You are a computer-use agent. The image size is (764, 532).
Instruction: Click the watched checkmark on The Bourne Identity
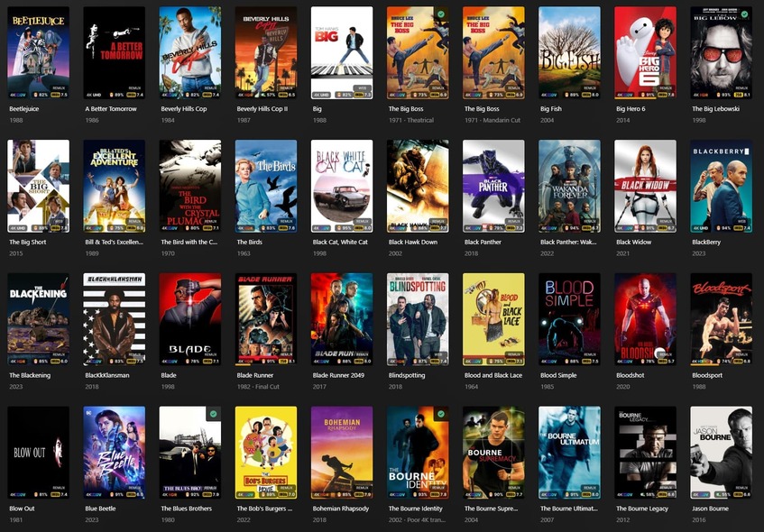click(x=441, y=414)
